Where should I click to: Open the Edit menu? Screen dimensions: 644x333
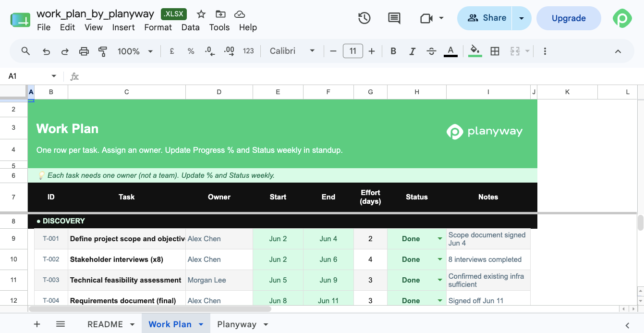67,27
